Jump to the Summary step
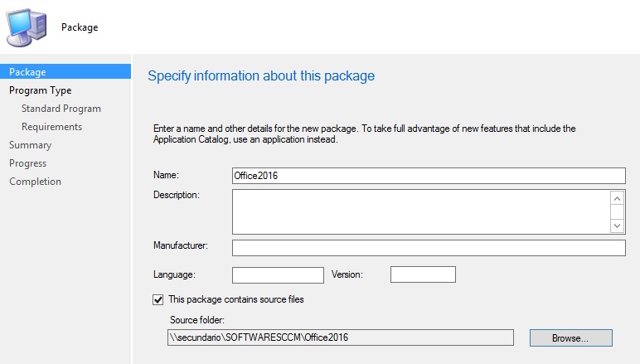 pos(30,145)
